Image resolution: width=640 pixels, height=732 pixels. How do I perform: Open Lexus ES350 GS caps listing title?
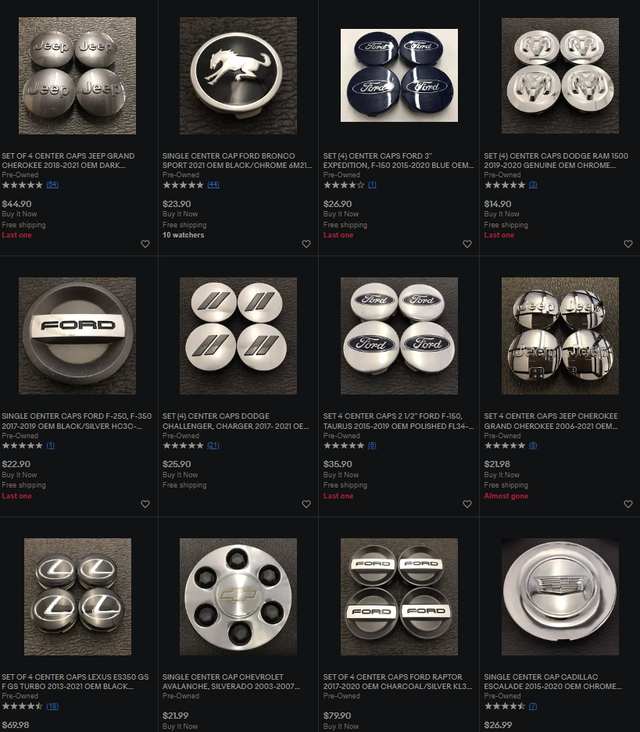coord(75,681)
